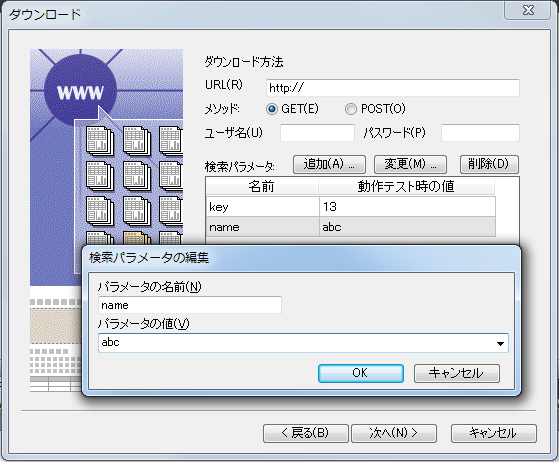Screen dimensions: 559x462
Task: Click the 削除(D) delete parameter button
Action: tap(489, 164)
